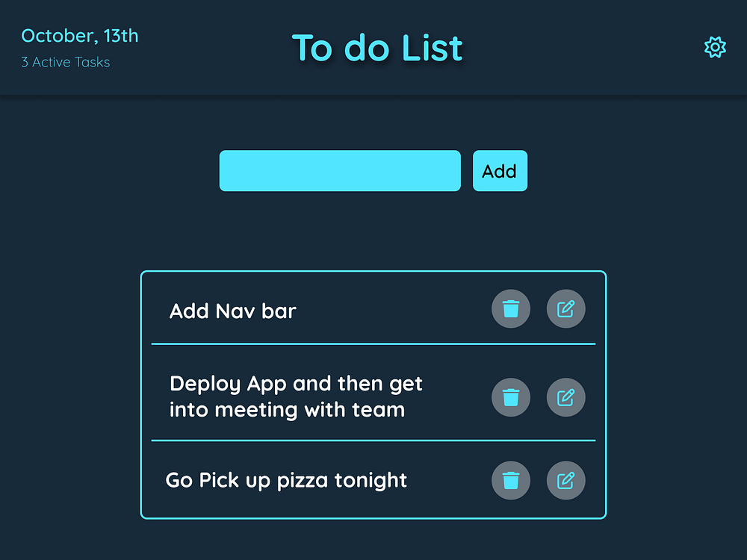This screenshot has height=560, width=747.
Task: Mark "Go Pick up pizza tonight" by clicking its text
Action: [x=287, y=481]
